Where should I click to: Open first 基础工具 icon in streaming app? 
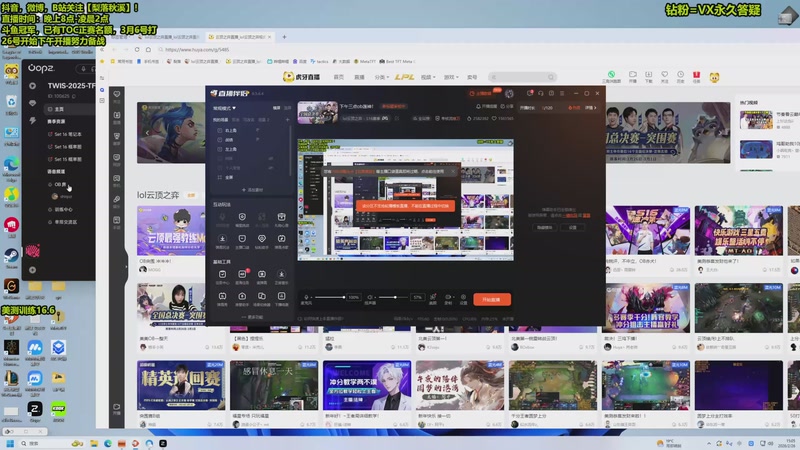pos(222,274)
